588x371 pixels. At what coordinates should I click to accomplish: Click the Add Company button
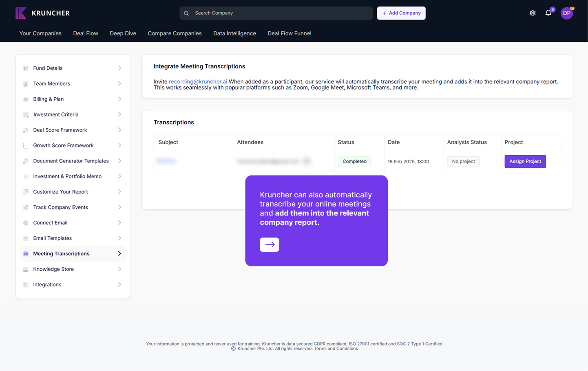click(401, 13)
